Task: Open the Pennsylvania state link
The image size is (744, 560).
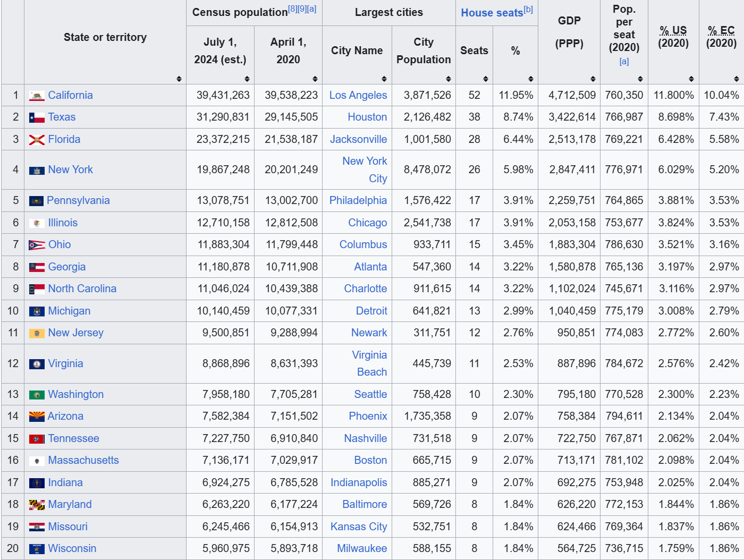Action: pos(78,200)
